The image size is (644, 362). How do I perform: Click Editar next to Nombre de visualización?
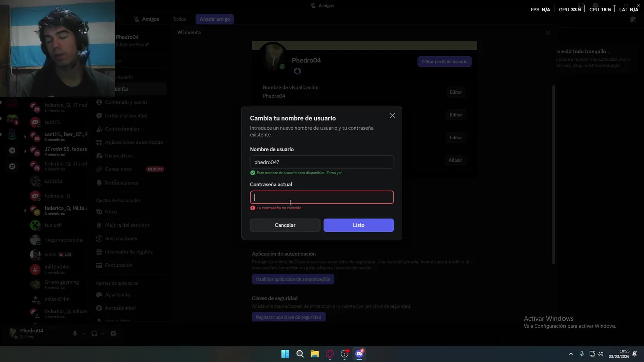456,92
